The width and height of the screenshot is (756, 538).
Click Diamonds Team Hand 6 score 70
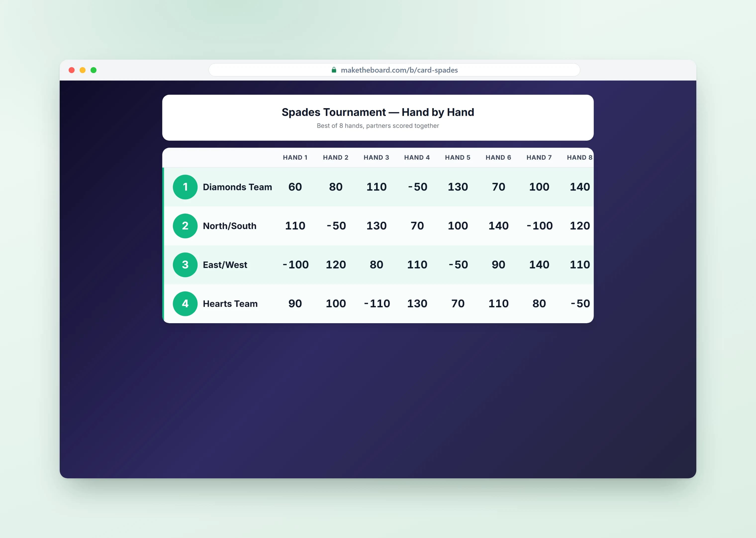499,187
